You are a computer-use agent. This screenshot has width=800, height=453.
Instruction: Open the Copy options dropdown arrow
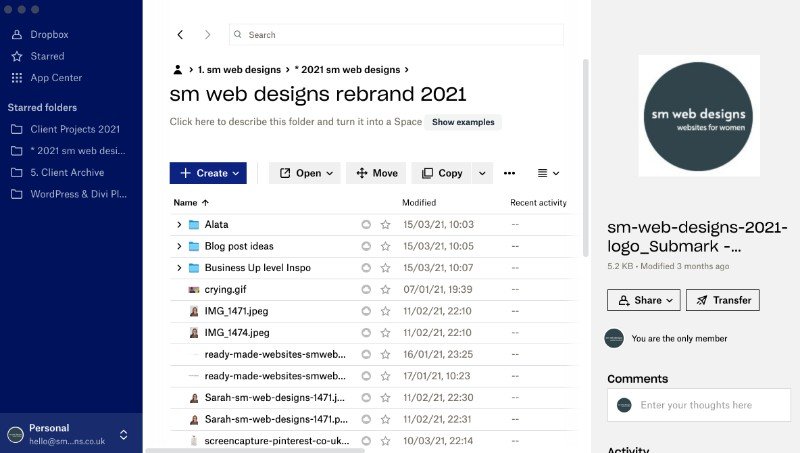click(482, 173)
